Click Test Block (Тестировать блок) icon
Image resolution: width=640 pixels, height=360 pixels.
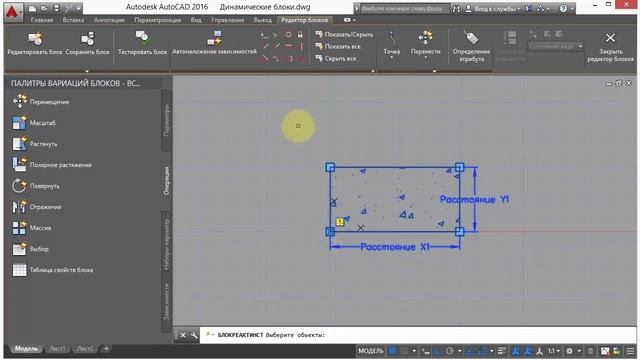[x=142, y=38]
